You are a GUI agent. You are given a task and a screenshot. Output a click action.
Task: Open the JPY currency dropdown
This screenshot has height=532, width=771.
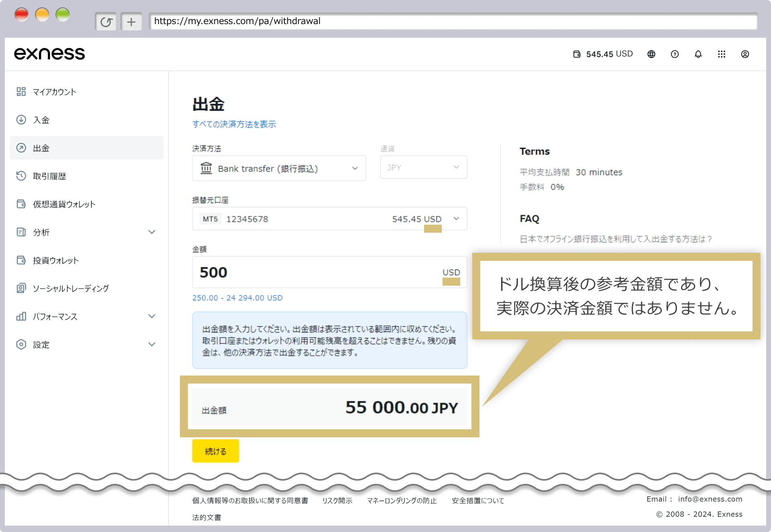pos(424,167)
